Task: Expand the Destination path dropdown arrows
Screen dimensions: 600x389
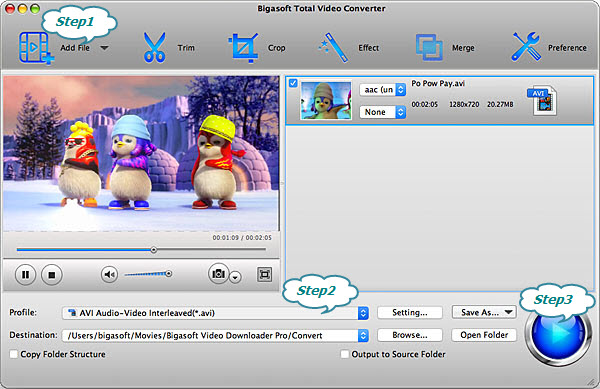Action: pos(363,336)
